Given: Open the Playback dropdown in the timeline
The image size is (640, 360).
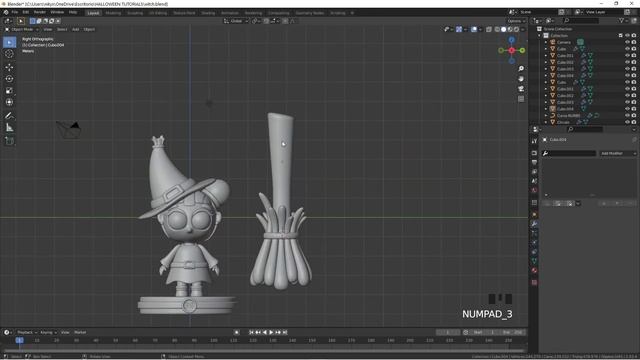Looking at the screenshot, I should tap(27, 332).
